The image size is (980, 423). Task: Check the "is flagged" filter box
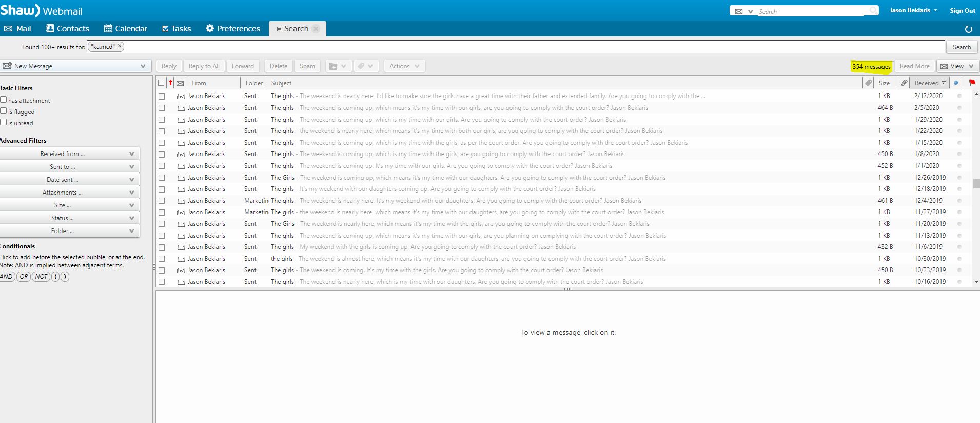point(4,111)
